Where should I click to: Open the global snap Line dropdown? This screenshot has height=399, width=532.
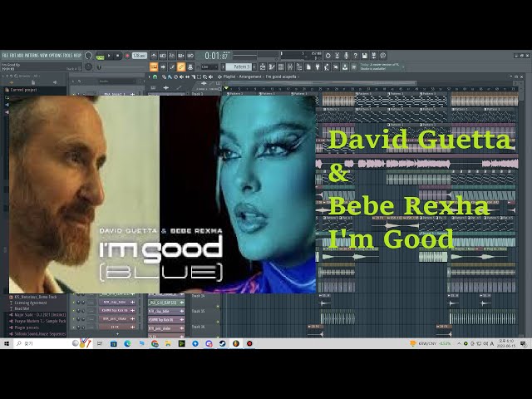(209, 66)
